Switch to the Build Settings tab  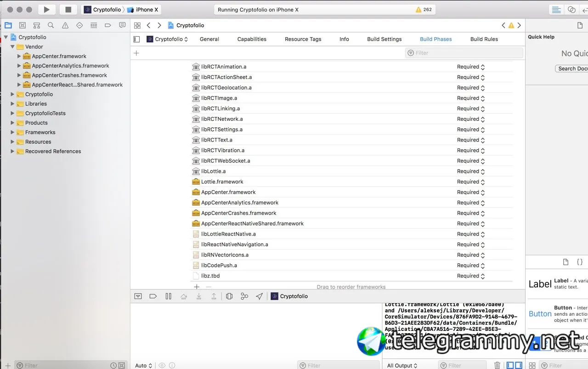(x=384, y=39)
